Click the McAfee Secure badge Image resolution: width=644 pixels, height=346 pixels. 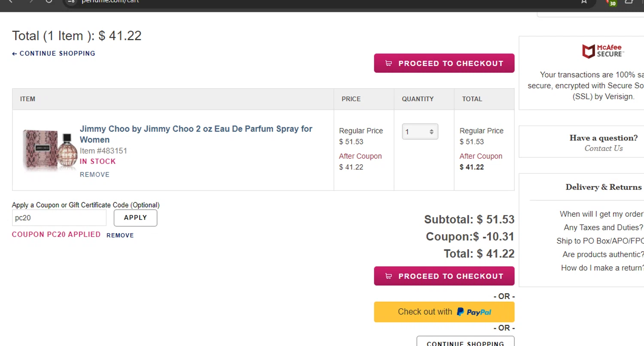603,51
